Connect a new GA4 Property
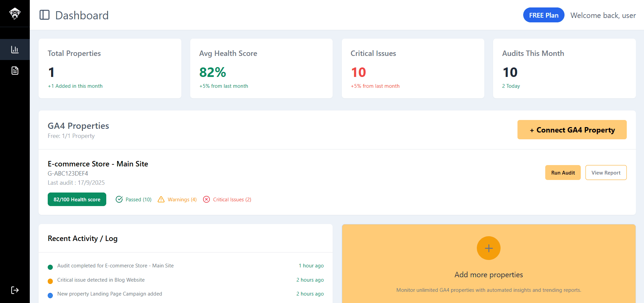Screen dimensions: 644x303 coord(572,129)
